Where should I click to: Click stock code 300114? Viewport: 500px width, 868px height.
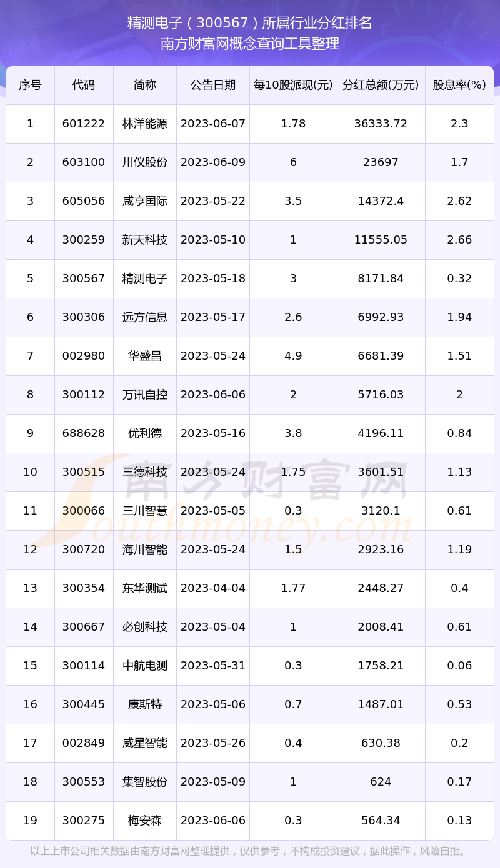84,666
